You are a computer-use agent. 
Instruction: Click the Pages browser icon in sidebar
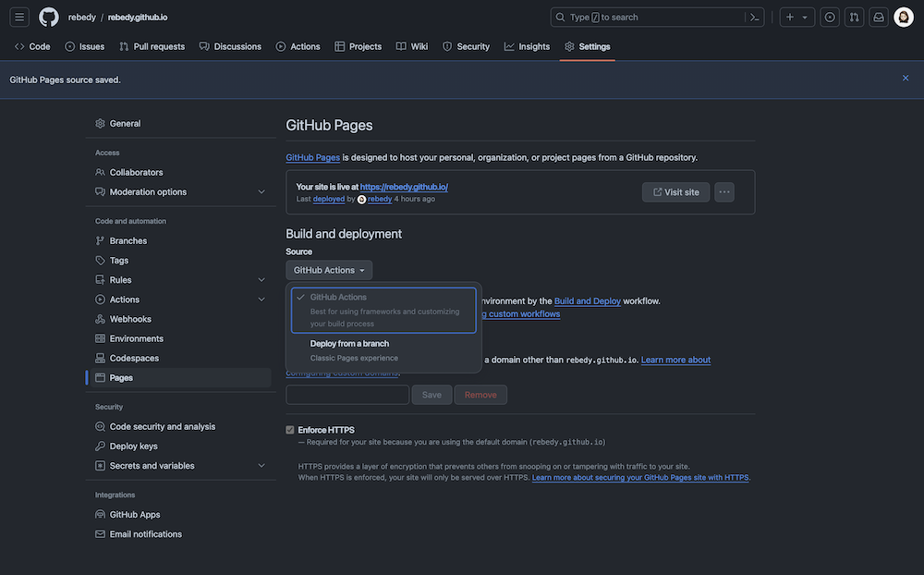tap(100, 377)
